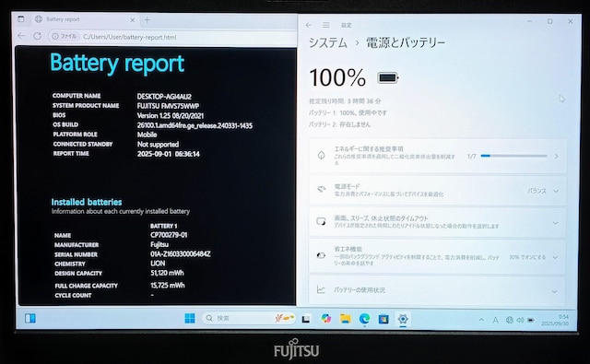Select the Settings gear icon in taskbar

tap(403, 319)
